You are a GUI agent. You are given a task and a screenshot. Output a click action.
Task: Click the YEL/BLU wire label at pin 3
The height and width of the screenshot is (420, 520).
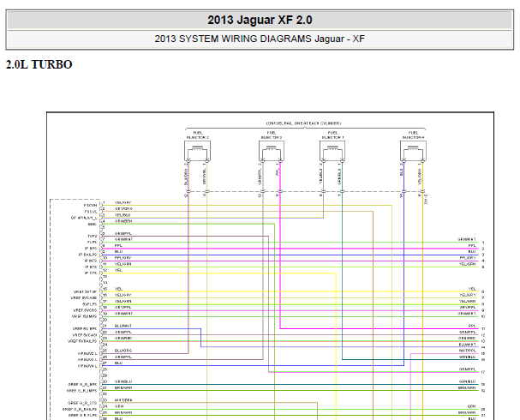pyautogui.click(x=123, y=215)
